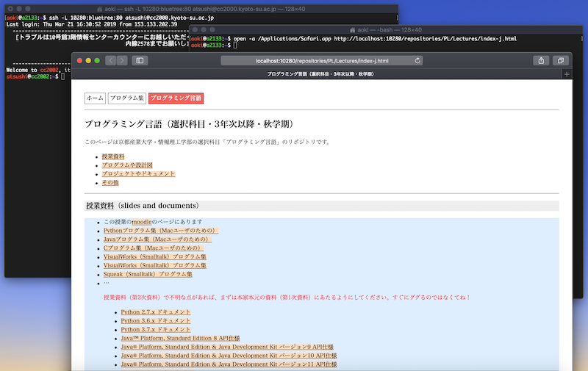Follow the moodle link
Viewport: 588px width, 371px height.
(142, 222)
